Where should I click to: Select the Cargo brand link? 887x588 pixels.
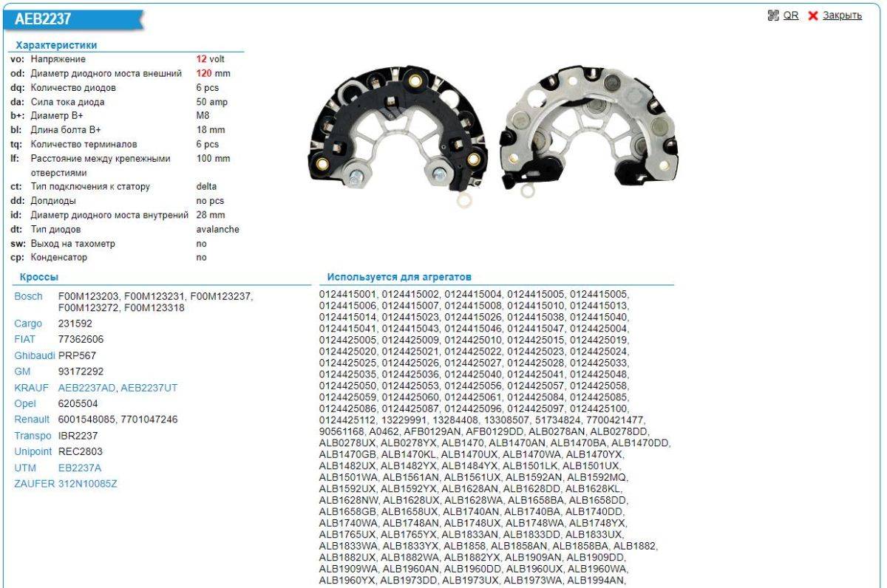click(x=28, y=324)
